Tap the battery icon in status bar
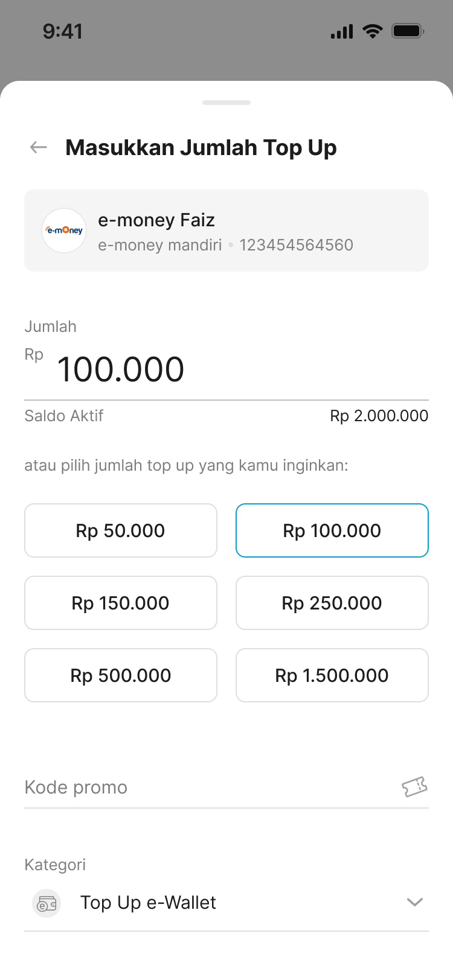Image resolution: width=453 pixels, height=980 pixels. coord(408,31)
